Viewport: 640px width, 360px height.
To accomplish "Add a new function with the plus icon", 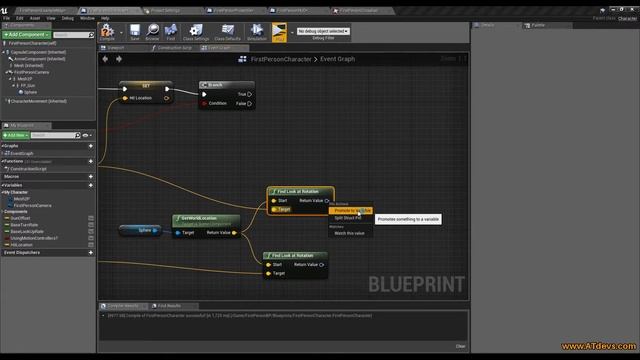I will (x=91, y=161).
